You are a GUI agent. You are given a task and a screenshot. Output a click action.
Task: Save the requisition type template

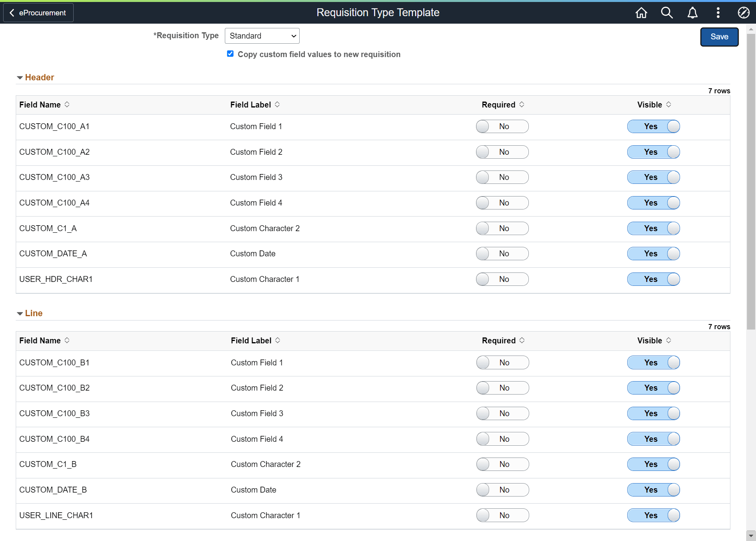click(719, 37)
